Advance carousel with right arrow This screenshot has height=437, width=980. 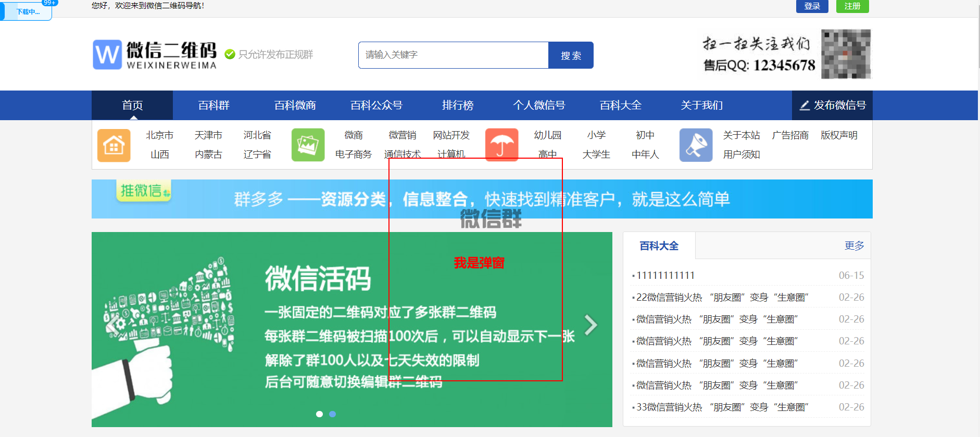click(x=590, y=325)
